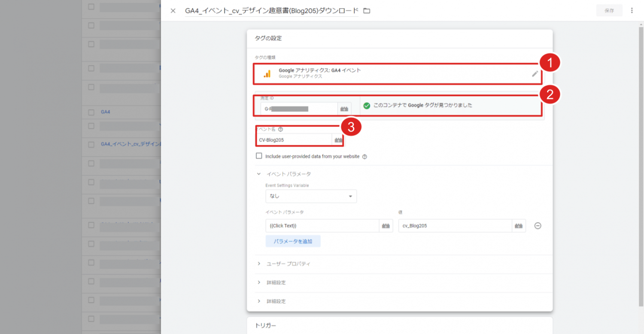
Task: Expand the lowest 詳細設定 section above トリガー
Action: point(259,301)
